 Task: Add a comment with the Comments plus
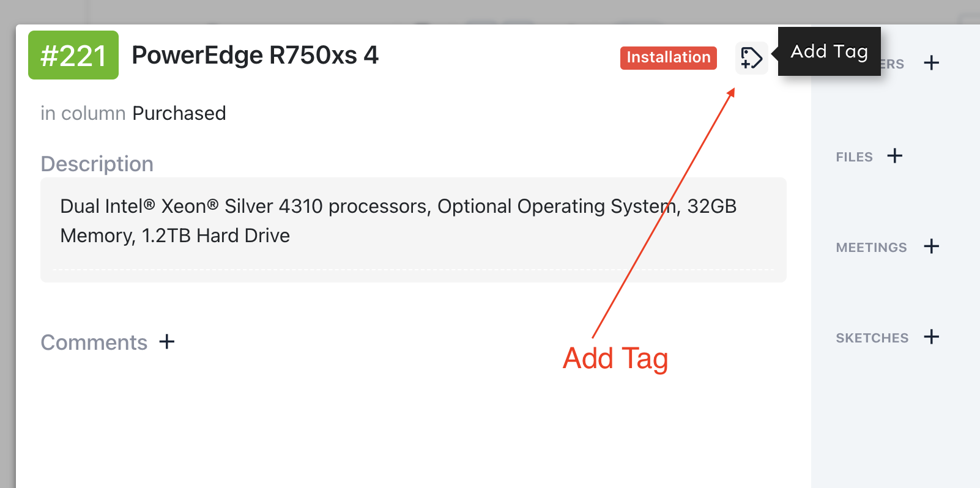[x=167, y=342]
